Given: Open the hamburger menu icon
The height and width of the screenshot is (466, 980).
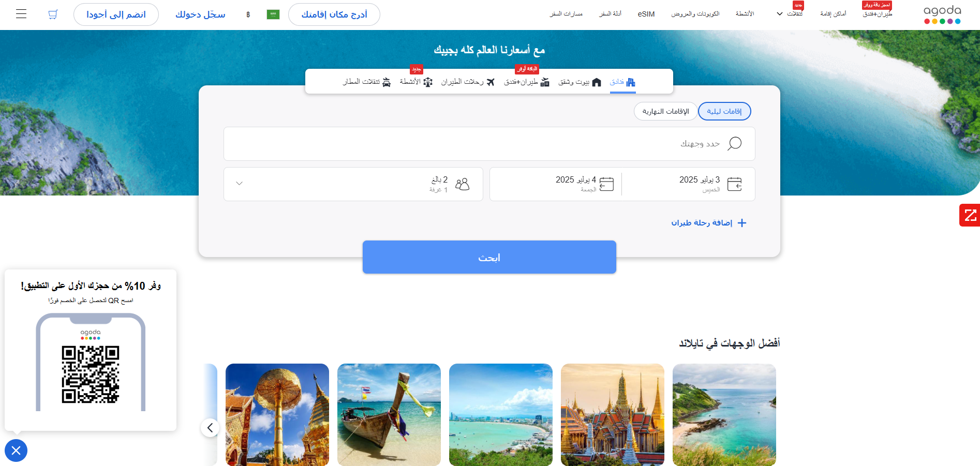Looking at the screenshot, I should click(21, 14).
